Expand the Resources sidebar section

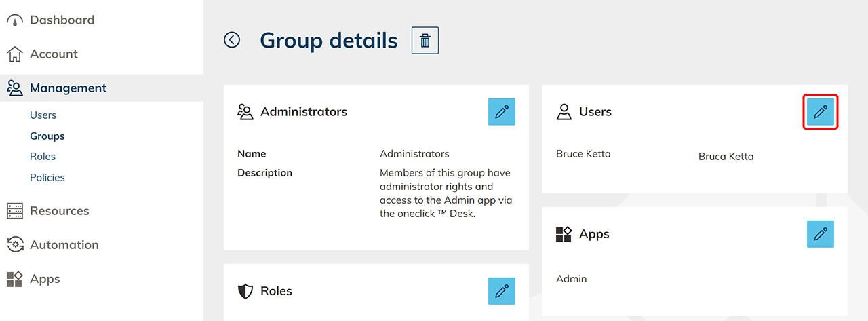59,211
